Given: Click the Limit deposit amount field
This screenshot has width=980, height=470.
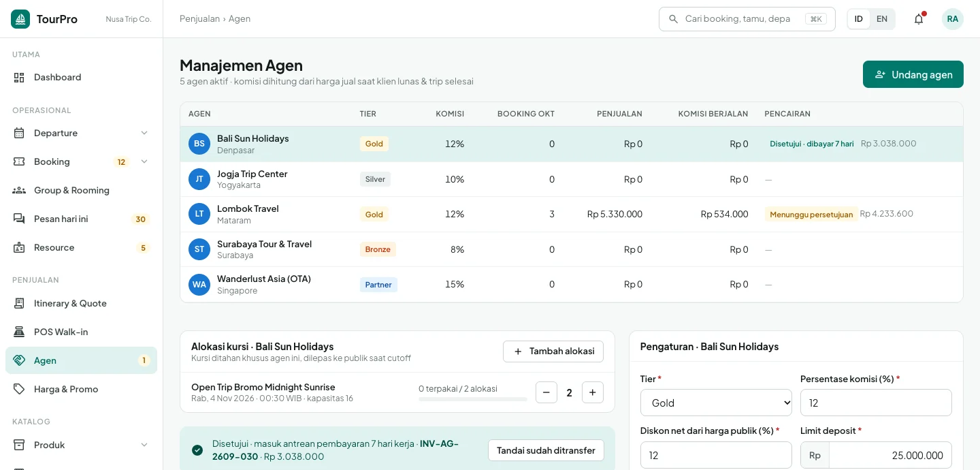Looking at the screenshot, I should tap(890, 455).
